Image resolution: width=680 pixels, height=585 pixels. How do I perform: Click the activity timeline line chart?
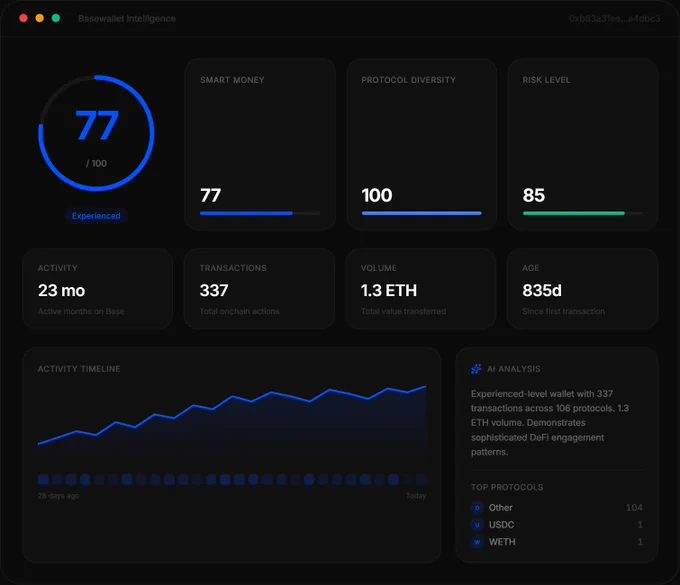tap(232, 423)
